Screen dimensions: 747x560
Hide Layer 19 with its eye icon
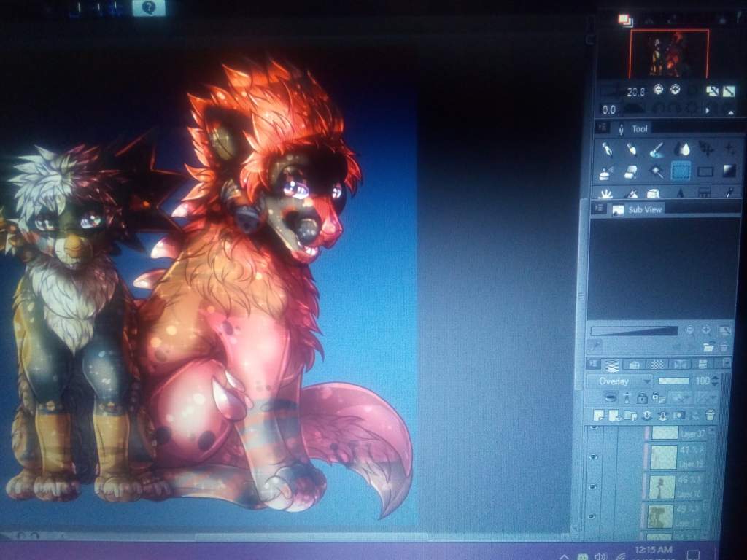593,456
